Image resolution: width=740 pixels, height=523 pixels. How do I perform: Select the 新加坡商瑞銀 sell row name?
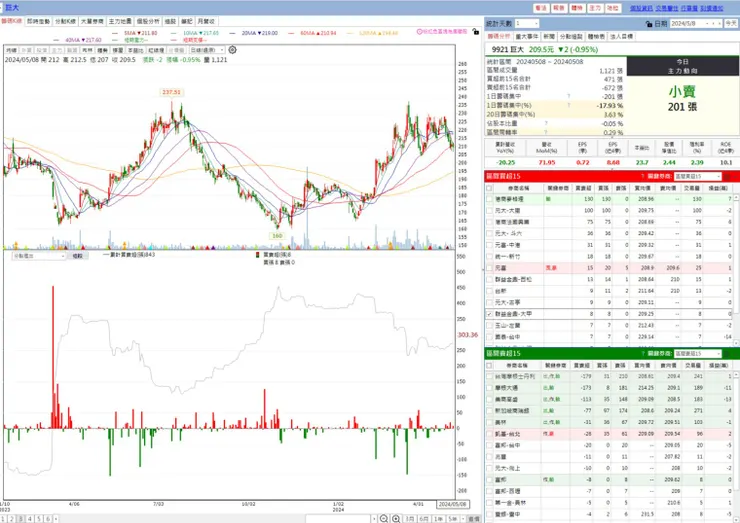[512, 411]
